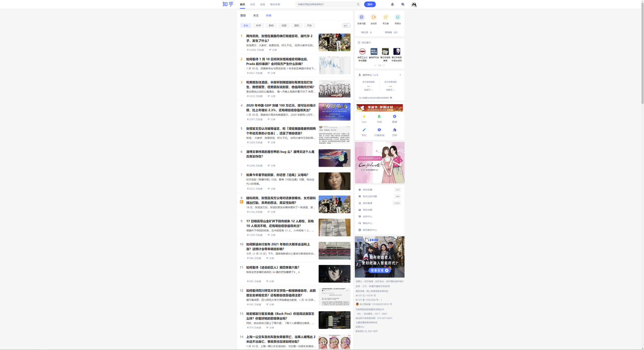
Task: Filter hot list by 国际
Action: point(297,25)
